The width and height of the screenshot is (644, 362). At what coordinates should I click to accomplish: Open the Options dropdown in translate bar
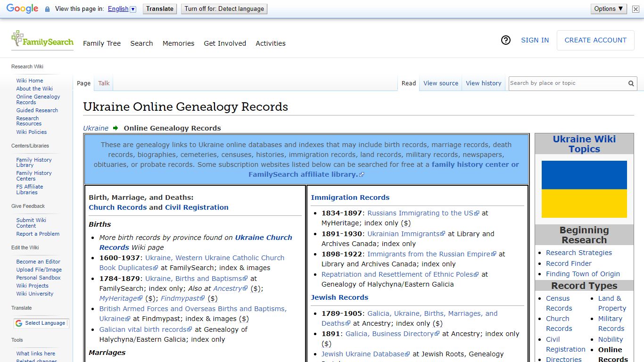609,9
